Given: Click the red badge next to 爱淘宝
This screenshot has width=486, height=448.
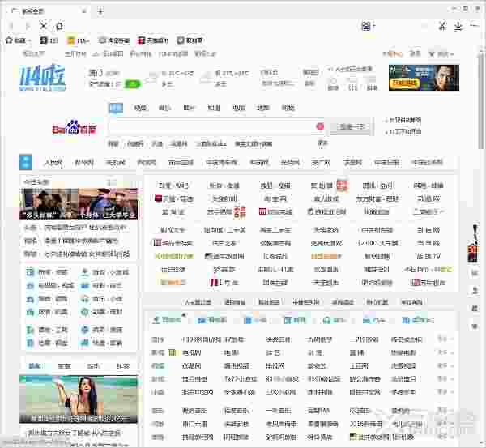Looking at the screenshot, I should [x=342, y=186].
